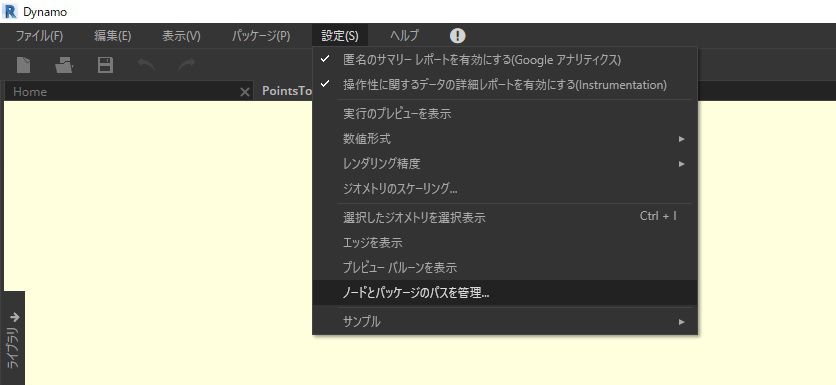This screenshot has width=836, height=385.
Task: Open the ヘルプ menu
Action: [404, 36]
